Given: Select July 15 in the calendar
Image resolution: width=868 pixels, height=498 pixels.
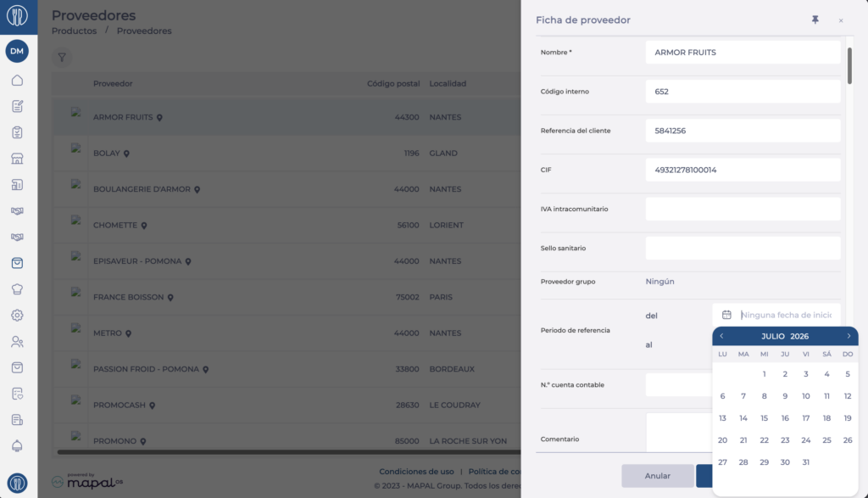Looking at the screenshot, I should (764, 418).
